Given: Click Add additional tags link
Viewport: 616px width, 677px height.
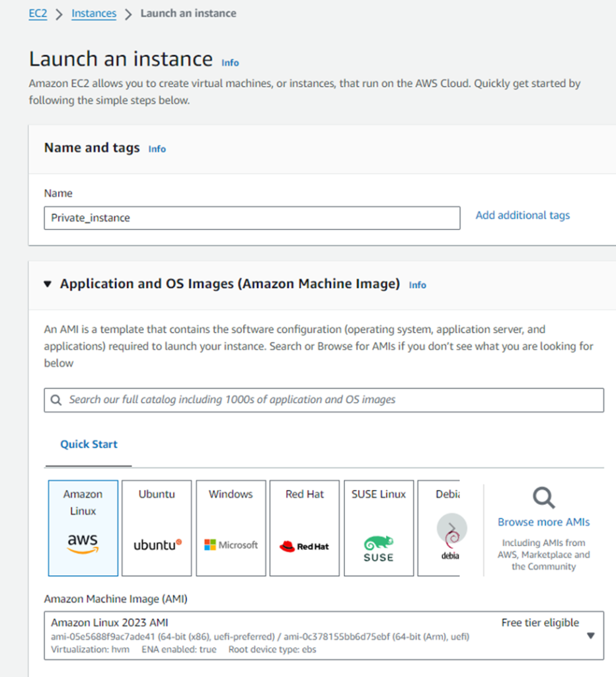Looking at the screenshot, I should [523, 215].
